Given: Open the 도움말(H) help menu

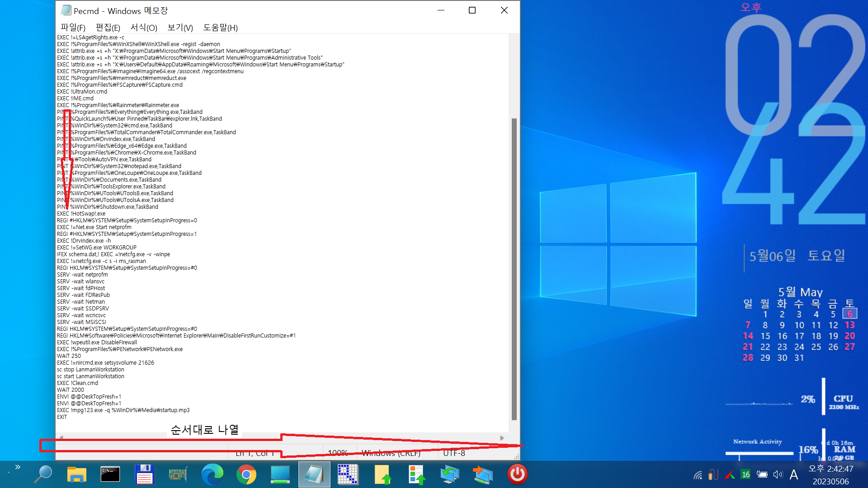Looking at the screenshot, I should click(220, 28).
